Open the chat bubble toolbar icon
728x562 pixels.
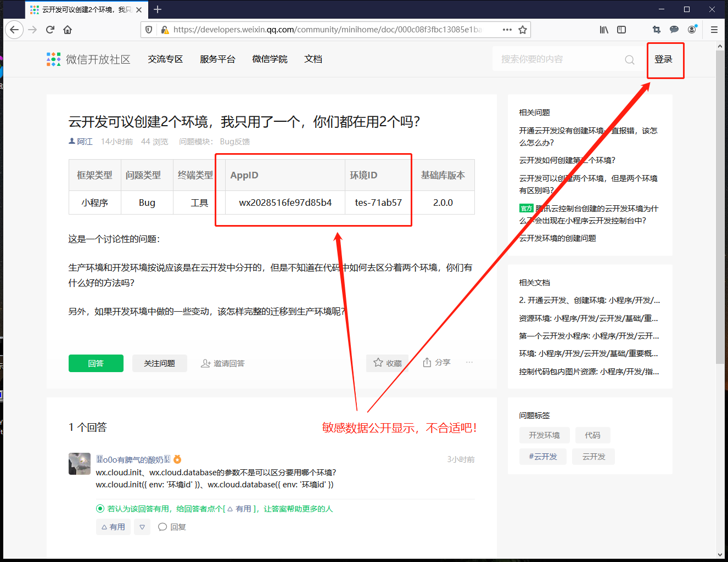(x=674, y=30)
